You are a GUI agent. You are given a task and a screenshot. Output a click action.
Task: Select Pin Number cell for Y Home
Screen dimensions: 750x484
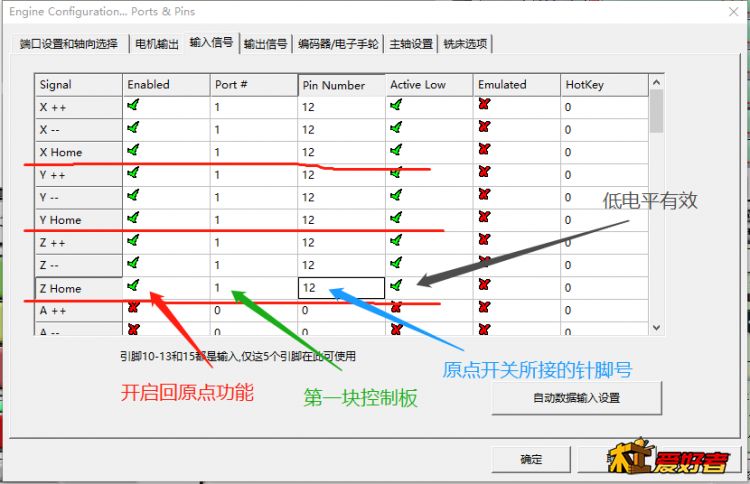tap(342, 220)
